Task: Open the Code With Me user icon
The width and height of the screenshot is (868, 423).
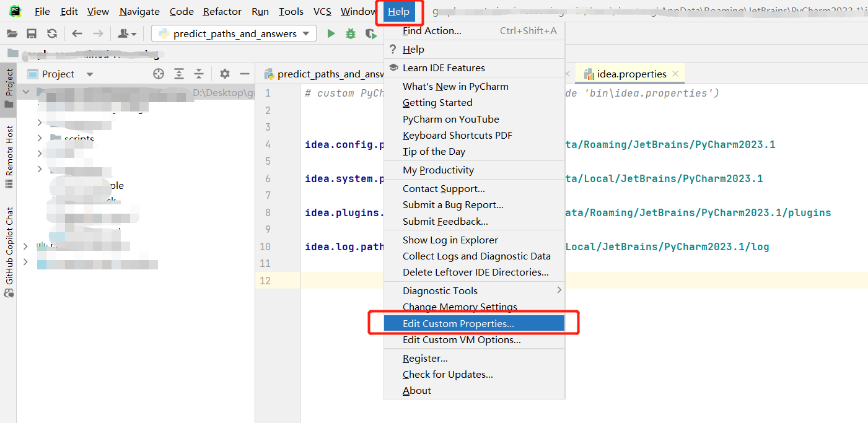Action: pos(127,34)
